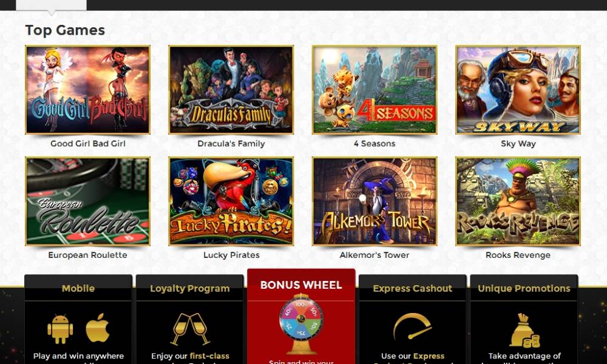Open the Good Girl Bad Girl thumbnail

[87, 90]
